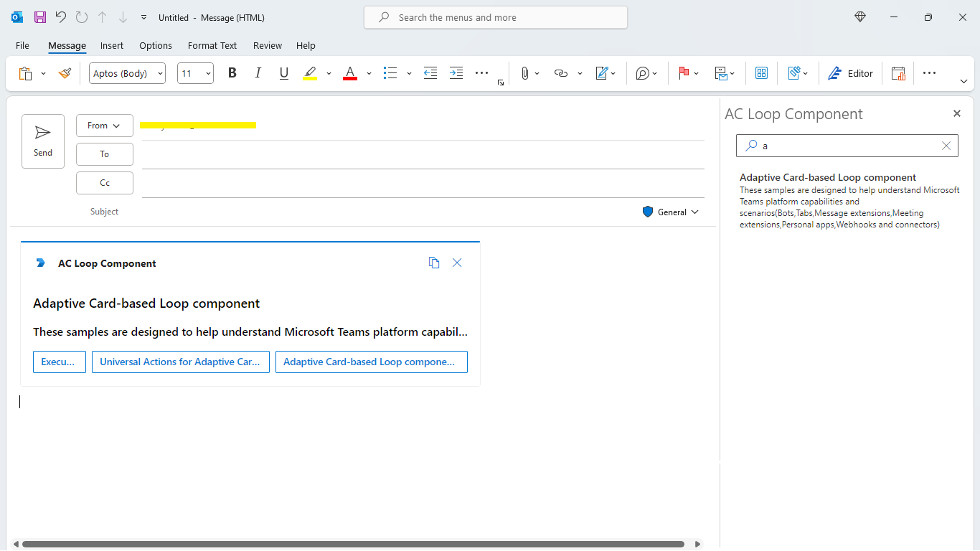Click the Assign Policy icon

pos(721,73)
